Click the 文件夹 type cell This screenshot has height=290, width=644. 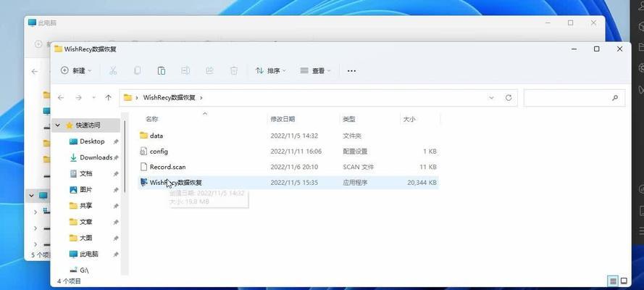tap(352, 136)
